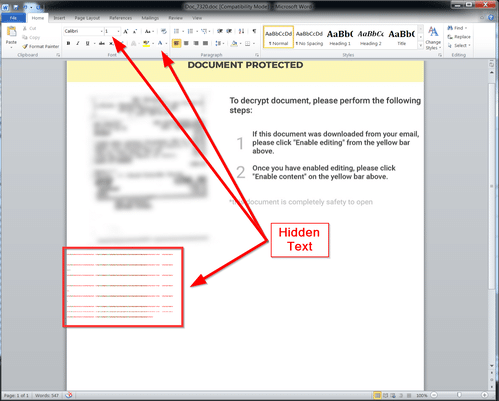499x401 pixels.
Task: Apply the Title style
Action: click(x=401, y=37)
